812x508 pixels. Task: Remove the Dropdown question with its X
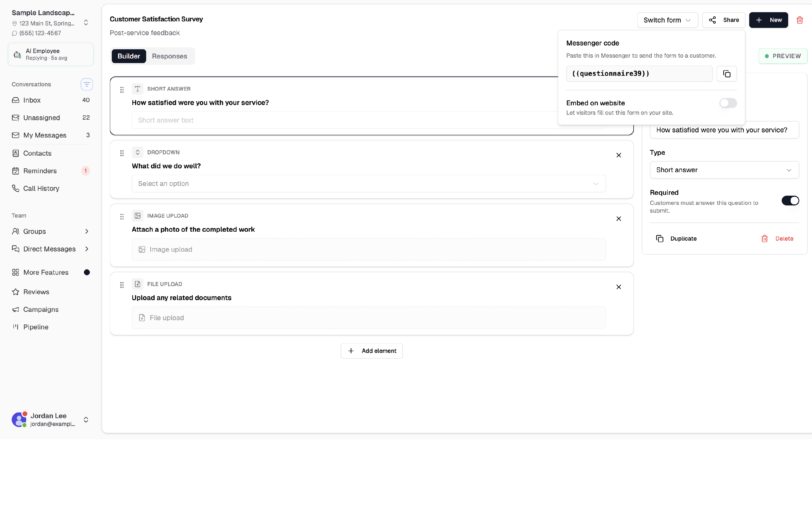point(618,155)
